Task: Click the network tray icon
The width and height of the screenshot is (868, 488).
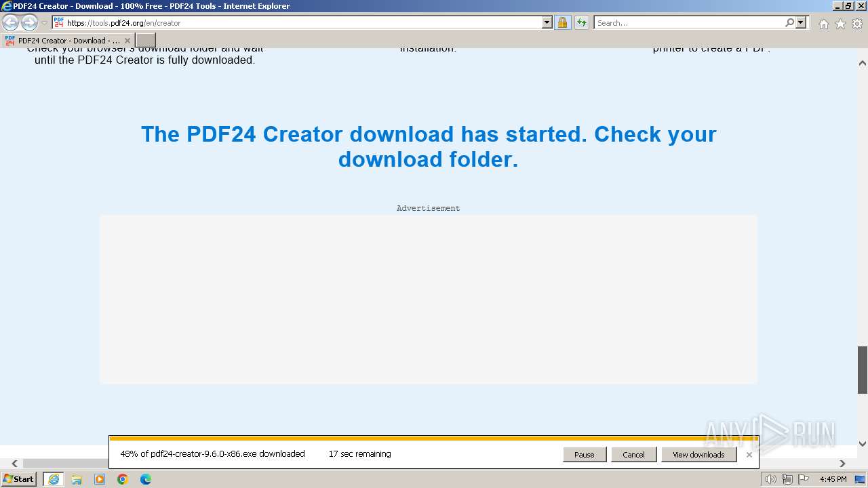Action: coord(787,479)
